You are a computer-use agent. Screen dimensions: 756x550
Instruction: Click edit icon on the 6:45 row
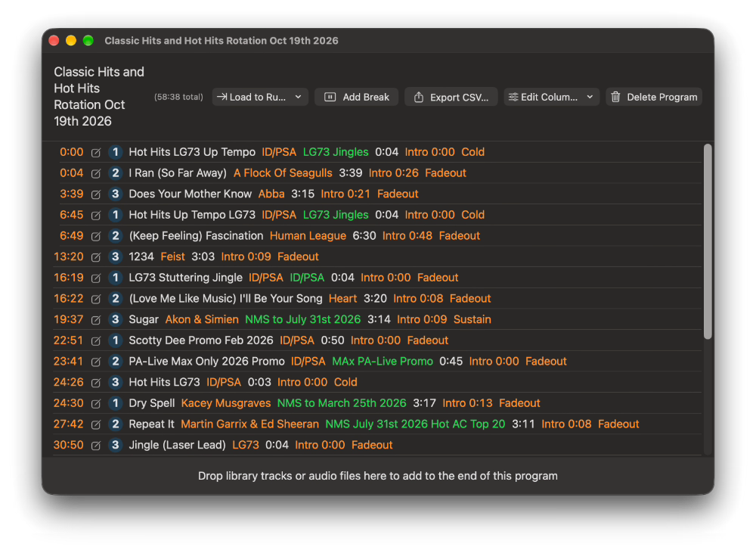click(x=96, y=215)
